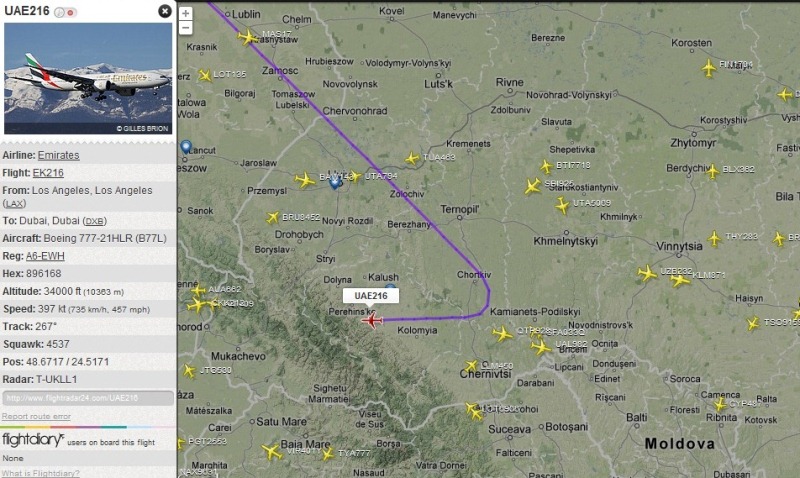Close the UAE216 flight info panel

click(165, 11)
